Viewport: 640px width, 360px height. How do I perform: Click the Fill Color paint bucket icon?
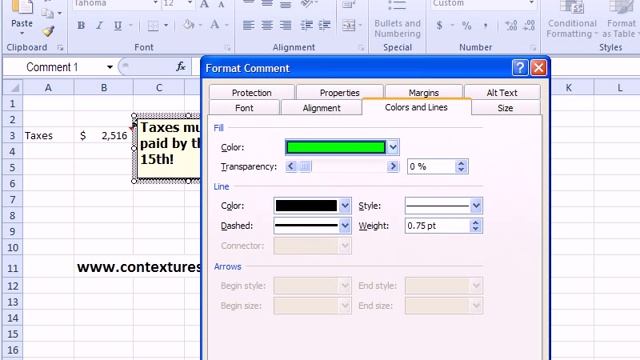[189, 25]
